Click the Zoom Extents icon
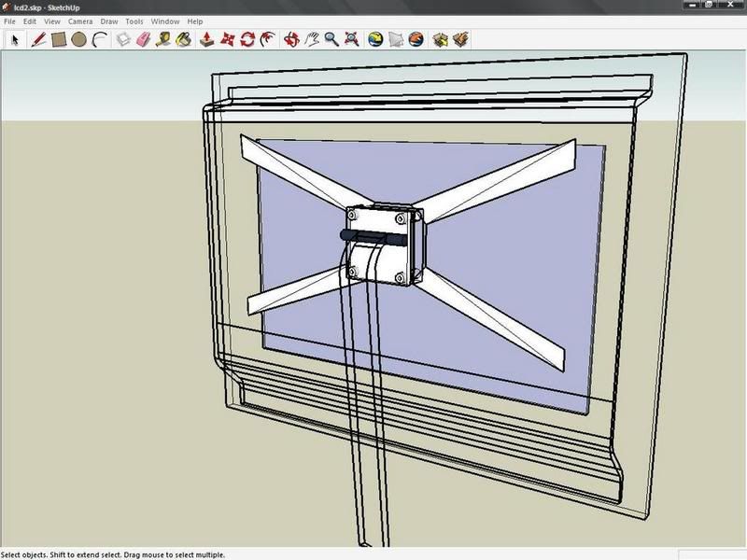The height and width of the screenshot is (560, 747). click(352, 39)
